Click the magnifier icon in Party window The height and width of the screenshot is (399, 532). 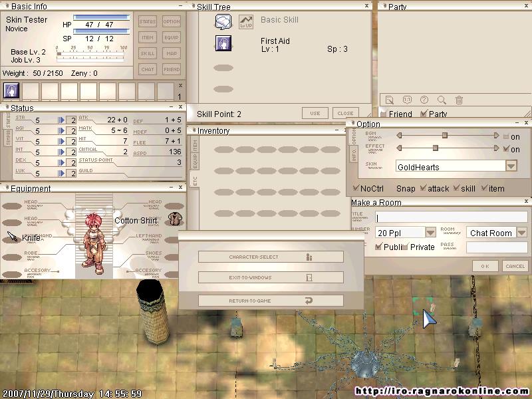pos(442,100)
